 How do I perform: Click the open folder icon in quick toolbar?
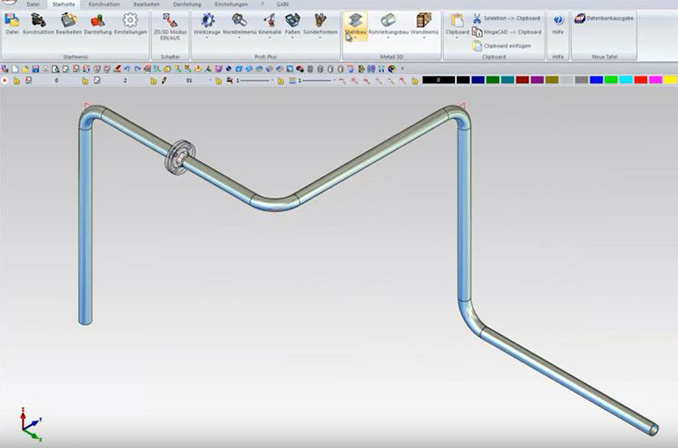click(25, 69)
